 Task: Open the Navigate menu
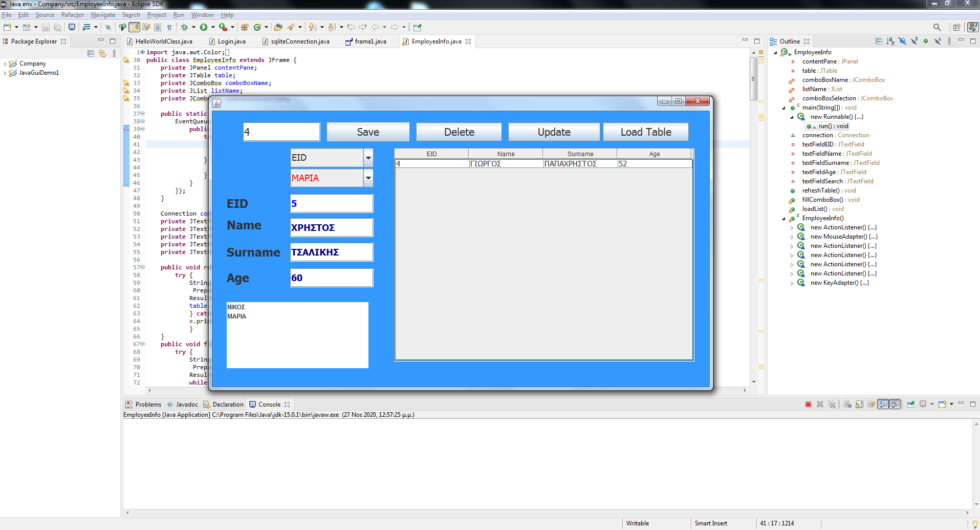coord(103,15)
